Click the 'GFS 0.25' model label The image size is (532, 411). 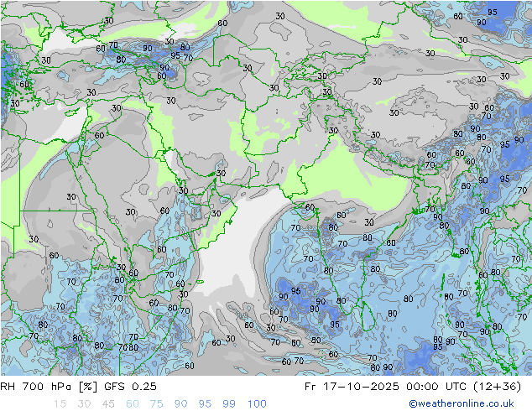coord(130,387)
